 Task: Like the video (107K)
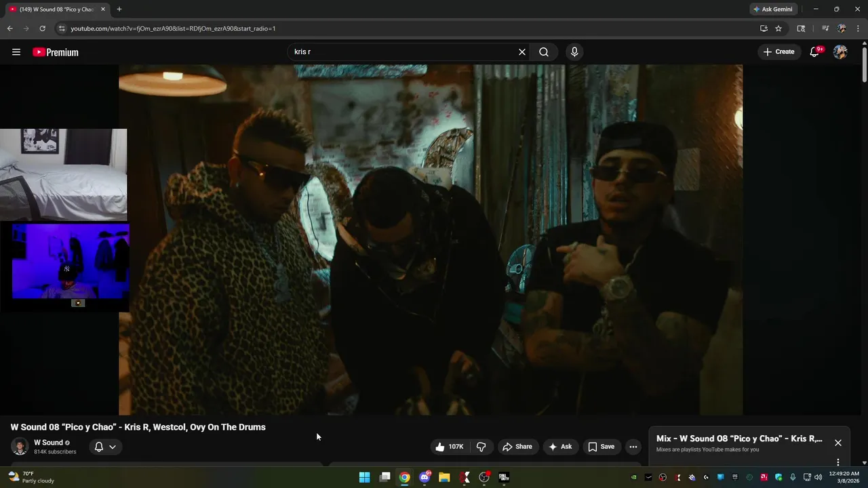(449, 447)
